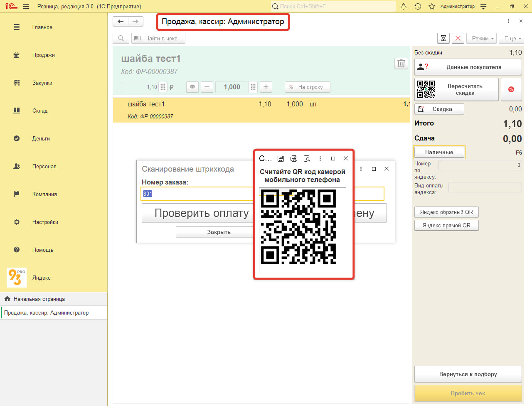
Task: Click Проверить оплату button
Action: 199,213
